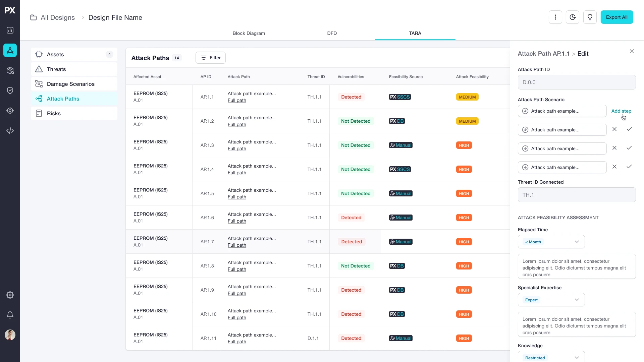
Task: Expand the Specialist Expertise dropdown
Action: click(551, 300)
